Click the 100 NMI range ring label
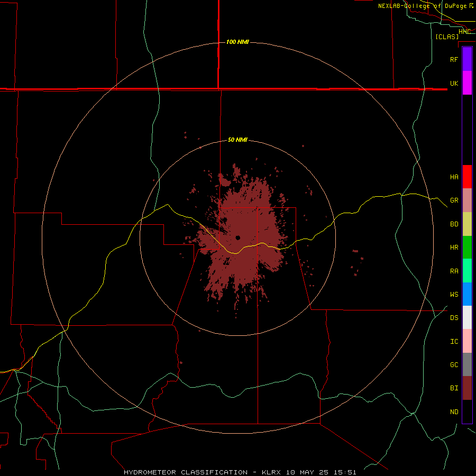The width and height of the screenshot is (476, 476). (237, 42)
